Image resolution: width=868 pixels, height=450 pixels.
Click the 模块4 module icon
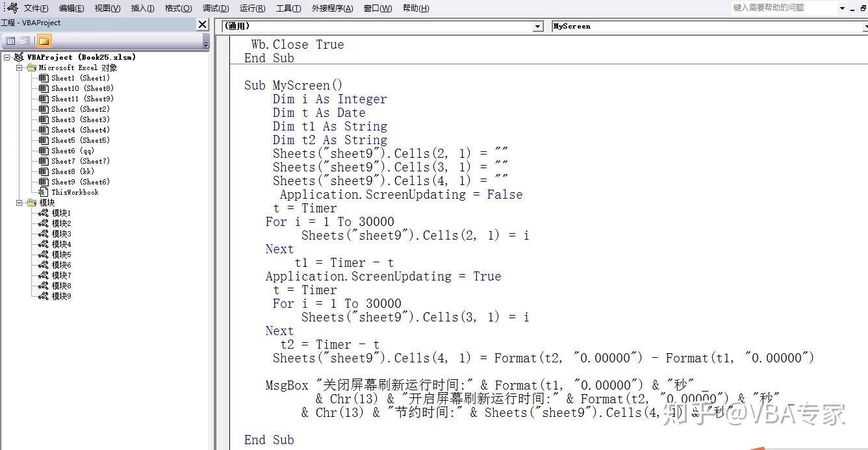point(44,244)
